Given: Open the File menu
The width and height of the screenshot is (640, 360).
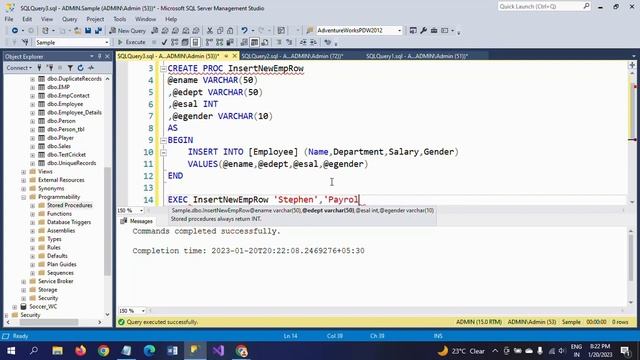Looking at the screenshot, I should pos(9,19).
